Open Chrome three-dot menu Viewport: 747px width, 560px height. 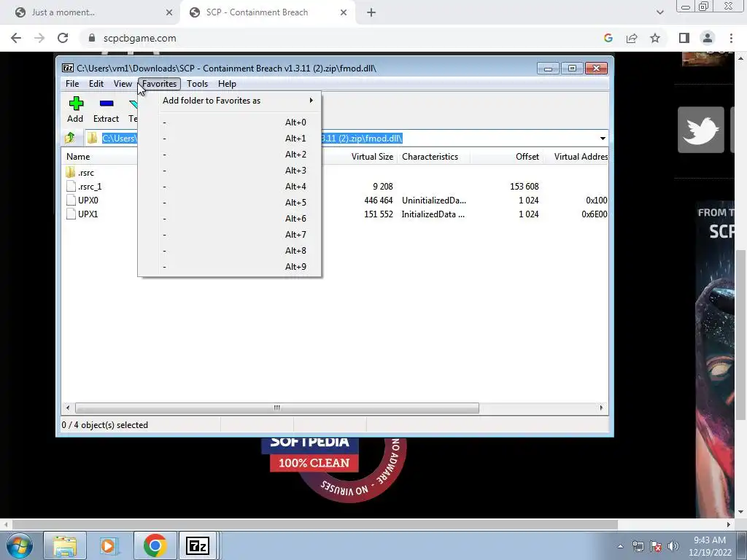point(731,38)
